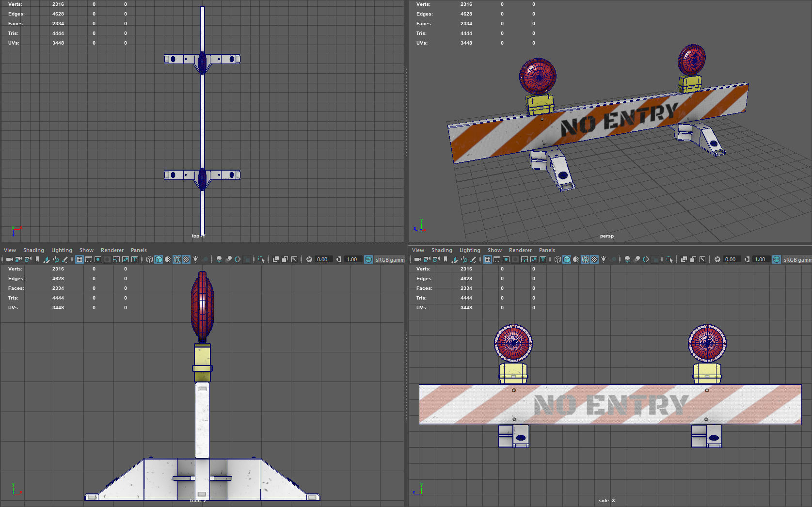Open Renderer menu in side panel

tap(520, 250)
